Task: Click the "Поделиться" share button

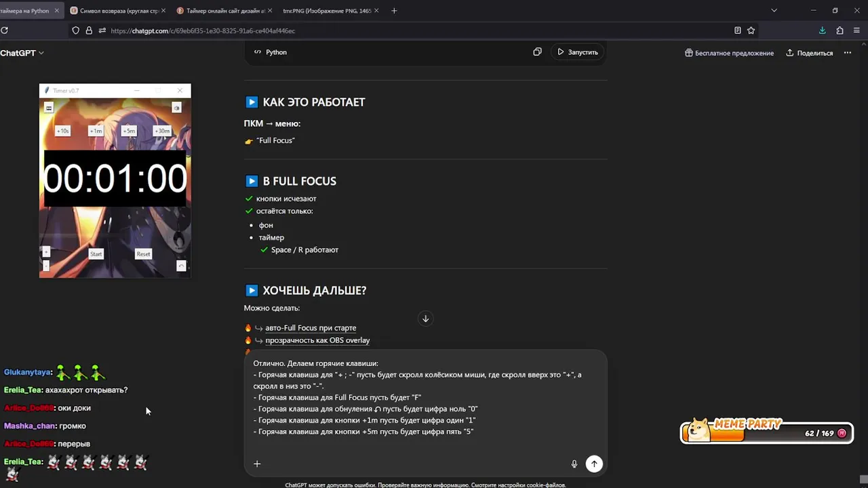Action: pos(809,53)
